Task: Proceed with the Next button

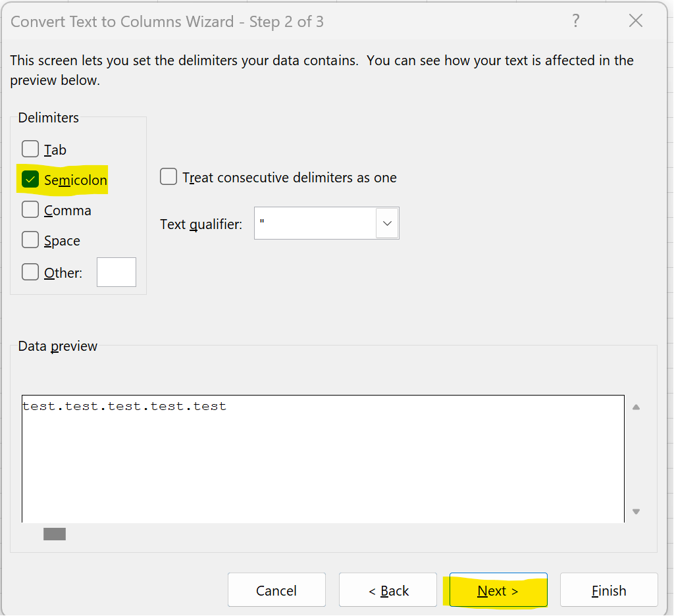Action: click(x=498, y=590)
